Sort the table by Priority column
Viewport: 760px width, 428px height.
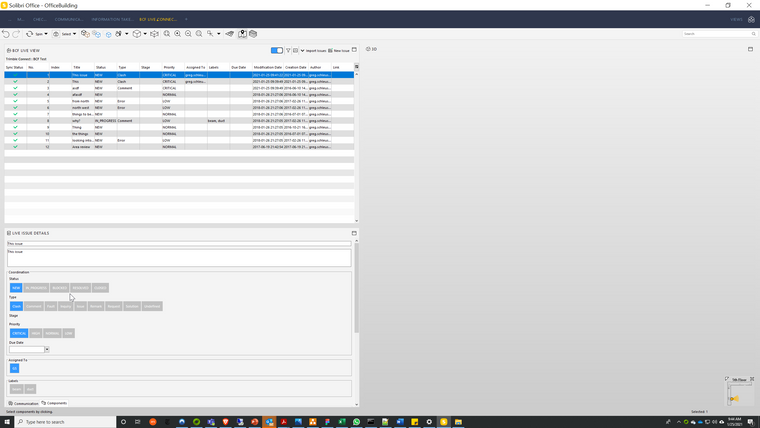click(x=169, y=67)
